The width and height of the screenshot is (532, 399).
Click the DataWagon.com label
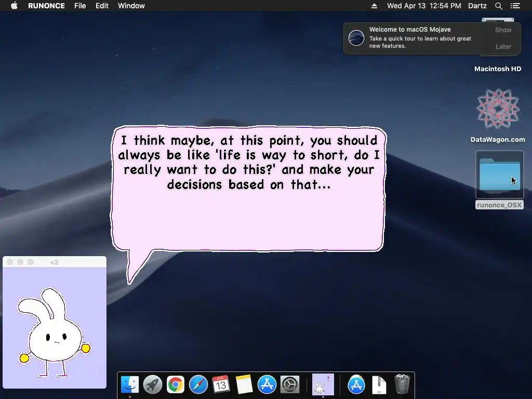point(498,139)
